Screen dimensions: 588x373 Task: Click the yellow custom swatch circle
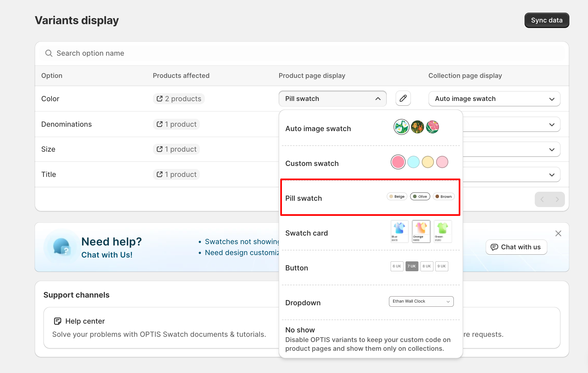click(428, 162)
